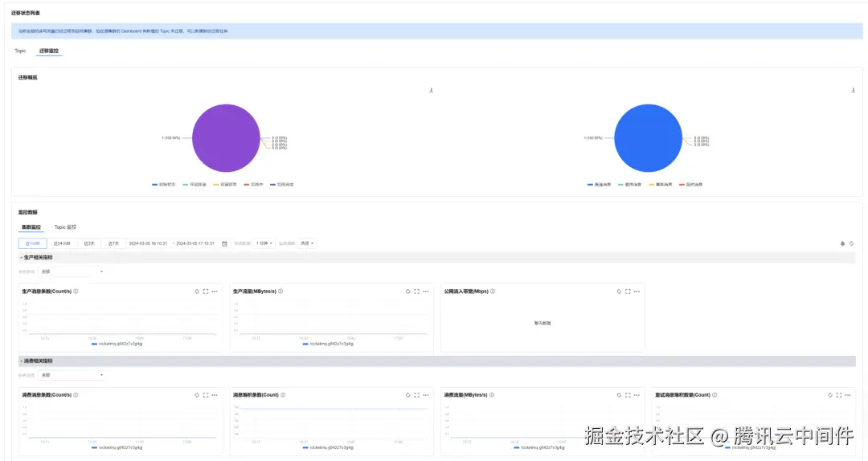Toggle yellow legend entry under right pie

661,184
